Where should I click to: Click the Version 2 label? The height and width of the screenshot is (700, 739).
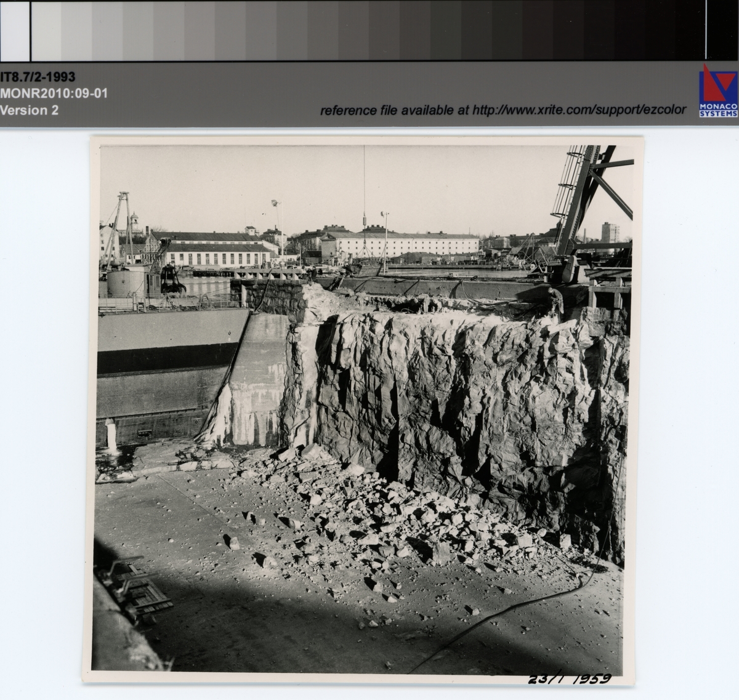click(30, 110)
